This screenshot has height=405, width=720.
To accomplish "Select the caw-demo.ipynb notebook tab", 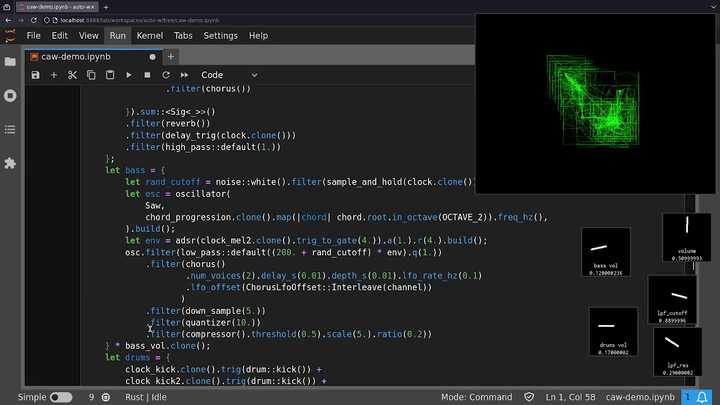I will pos(93,56).
